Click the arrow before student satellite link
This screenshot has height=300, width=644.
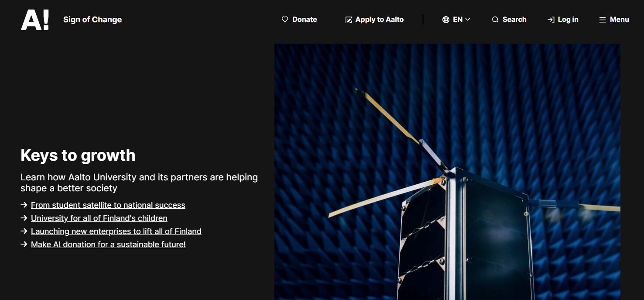pyautogui.click(x=24, y=205)
